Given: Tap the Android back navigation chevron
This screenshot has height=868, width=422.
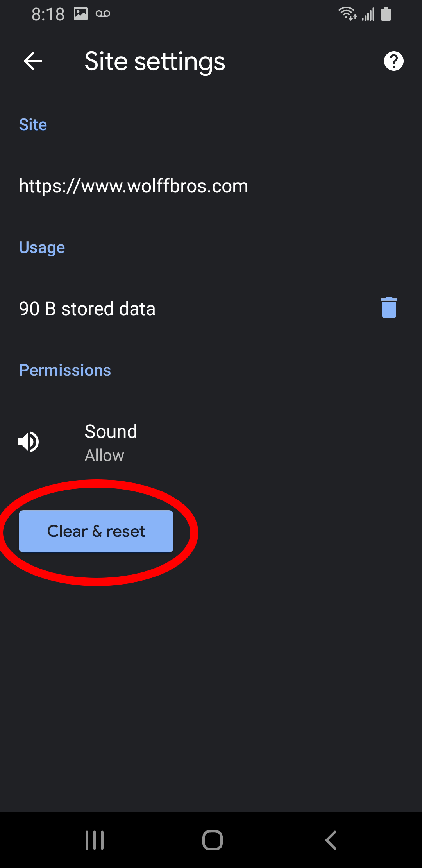Looking at the screenshot, I should coord(331,840).
